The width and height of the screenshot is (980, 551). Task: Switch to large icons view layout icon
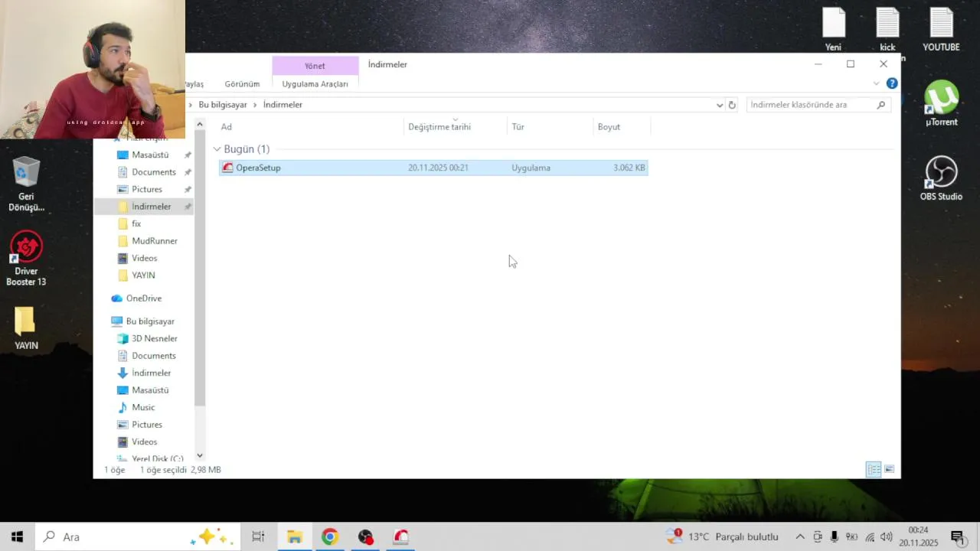[x=890, y=469]
